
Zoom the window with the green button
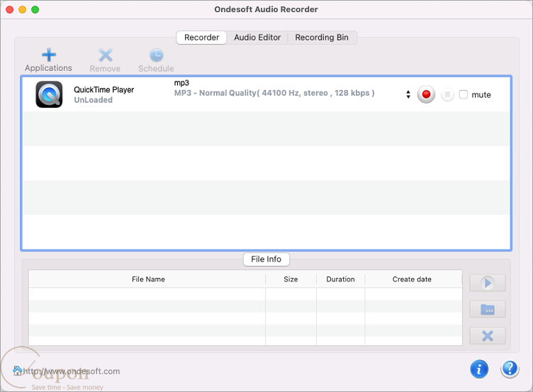coord(35,9)
